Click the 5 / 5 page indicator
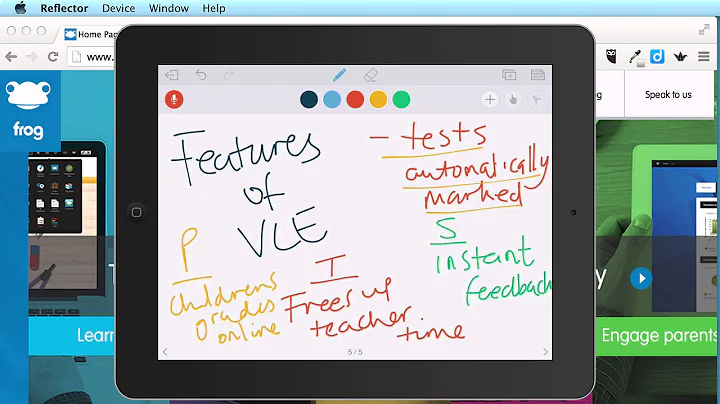Viewport: 720px width, 404px height. 355,352
